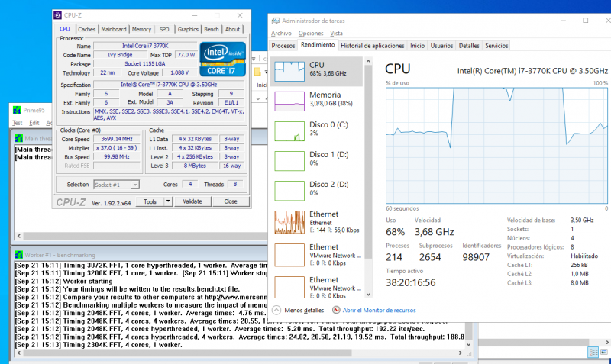Click the Worker window horizontal scrollbar right arrow
Screen dimensions: 611x364
461,353
